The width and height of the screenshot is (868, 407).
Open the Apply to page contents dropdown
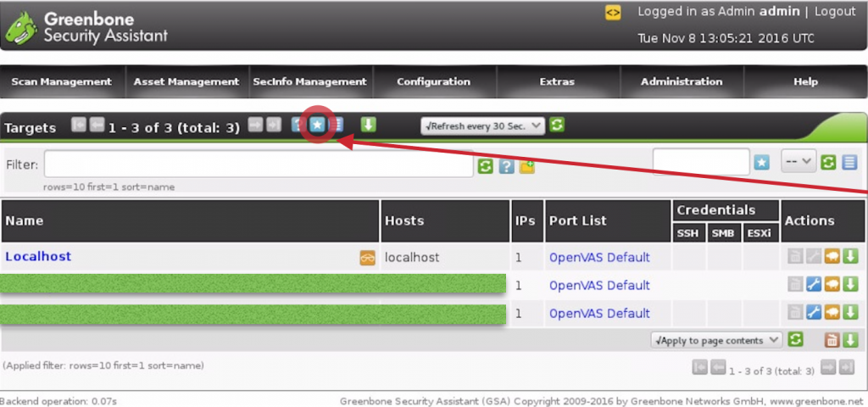[x=716, y=341]
